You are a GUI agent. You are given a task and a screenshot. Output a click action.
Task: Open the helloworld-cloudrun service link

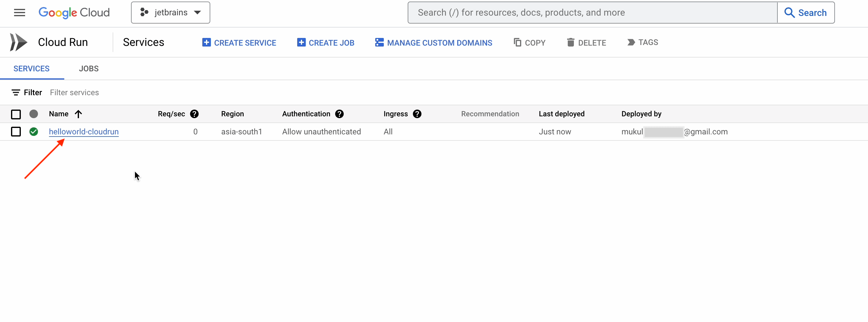tap(84, 132)
